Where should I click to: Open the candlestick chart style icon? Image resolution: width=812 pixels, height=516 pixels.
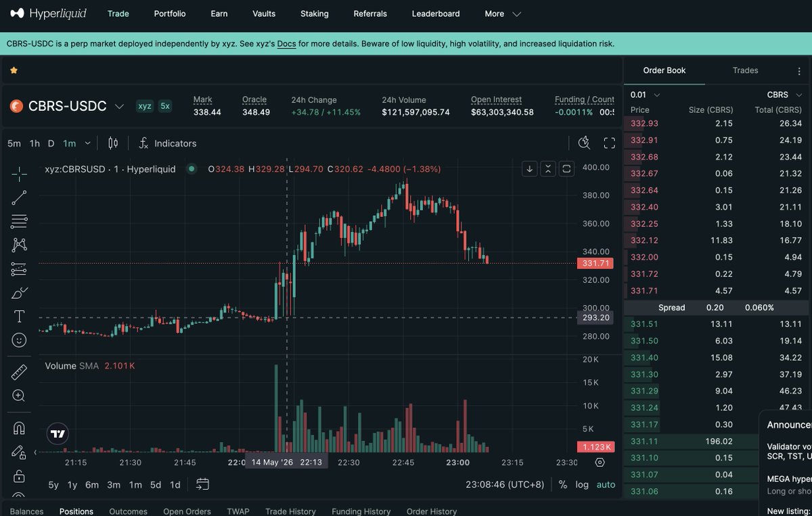[x=113, y=143]
